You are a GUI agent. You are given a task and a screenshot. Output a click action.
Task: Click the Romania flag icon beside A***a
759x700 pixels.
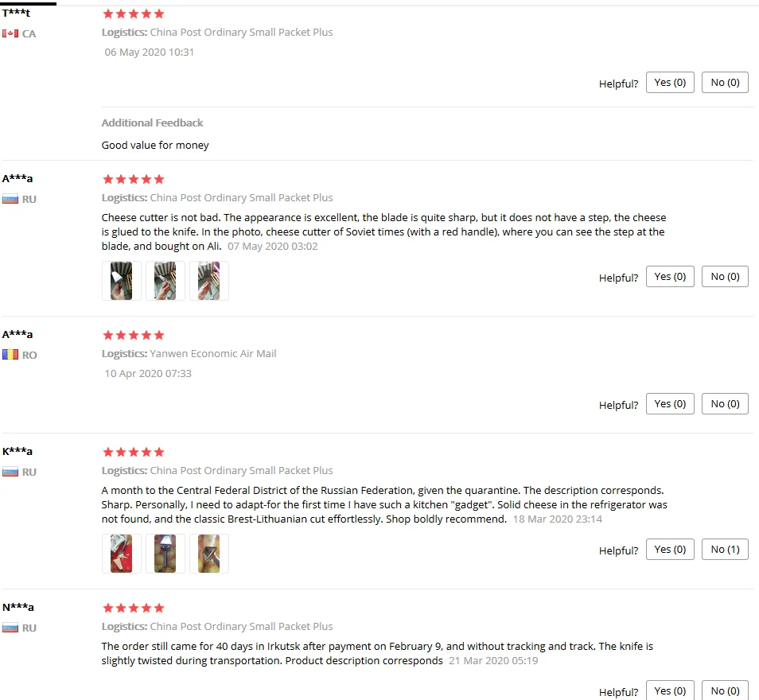pyautogui.click(x=10, y=355)
